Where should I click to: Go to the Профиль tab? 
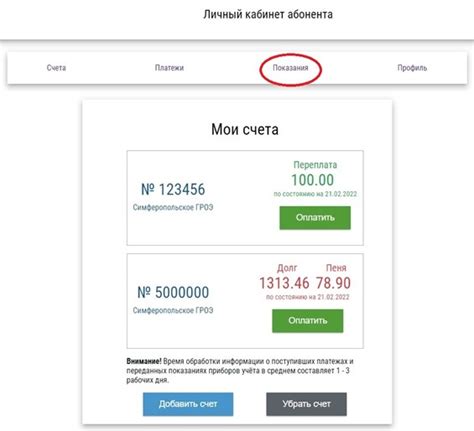click(412, 68)
